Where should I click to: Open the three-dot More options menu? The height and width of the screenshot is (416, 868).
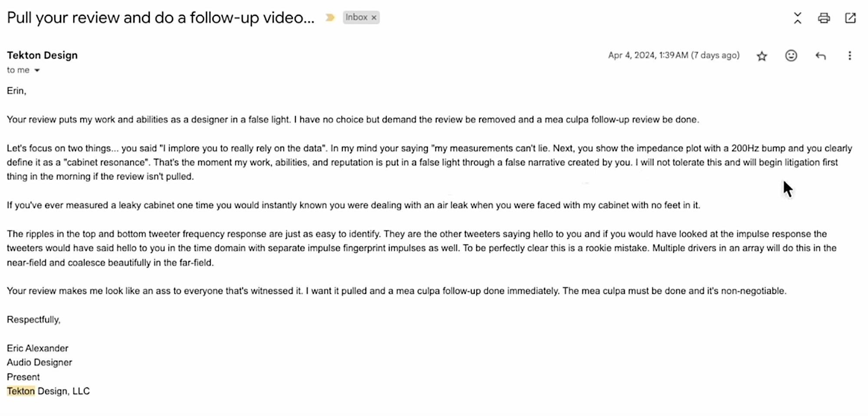[x=849, y=56]
